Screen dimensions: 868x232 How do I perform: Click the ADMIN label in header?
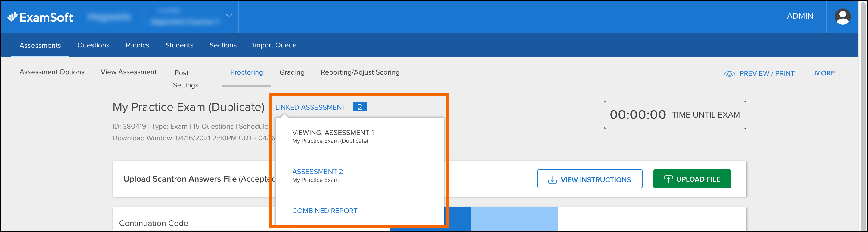pos(800,16)
